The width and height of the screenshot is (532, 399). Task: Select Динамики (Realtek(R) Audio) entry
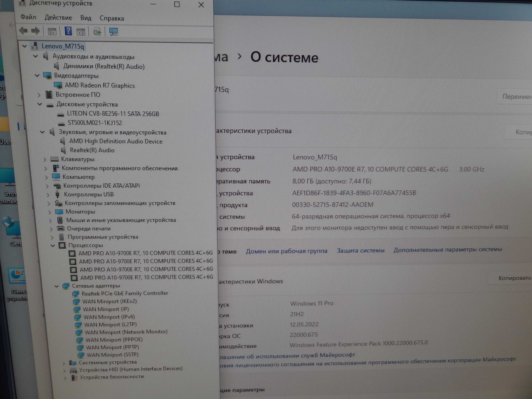(x=104, y=66)
